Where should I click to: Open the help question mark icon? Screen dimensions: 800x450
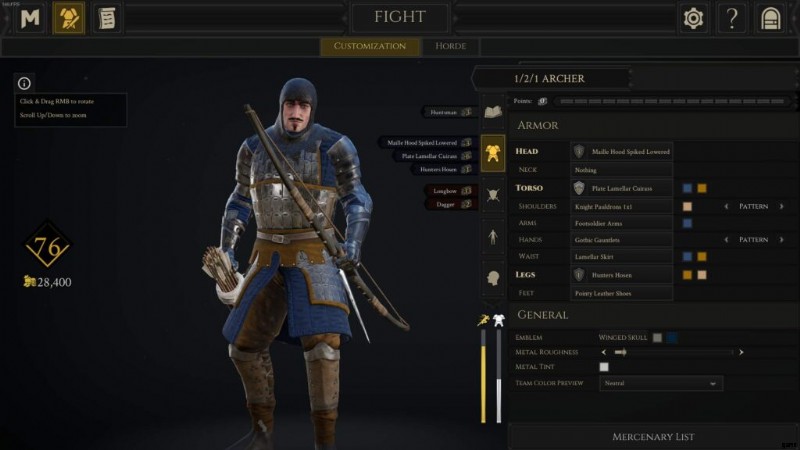732,18
